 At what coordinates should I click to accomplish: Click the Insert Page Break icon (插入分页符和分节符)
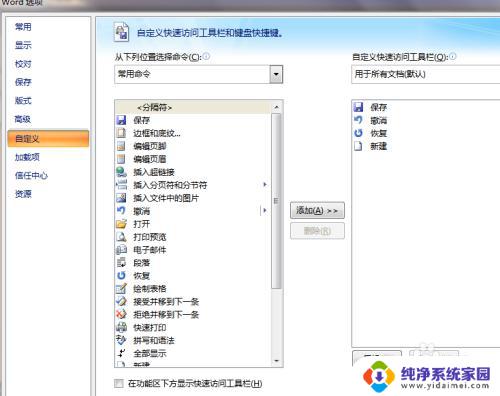(x=121, y=185)
